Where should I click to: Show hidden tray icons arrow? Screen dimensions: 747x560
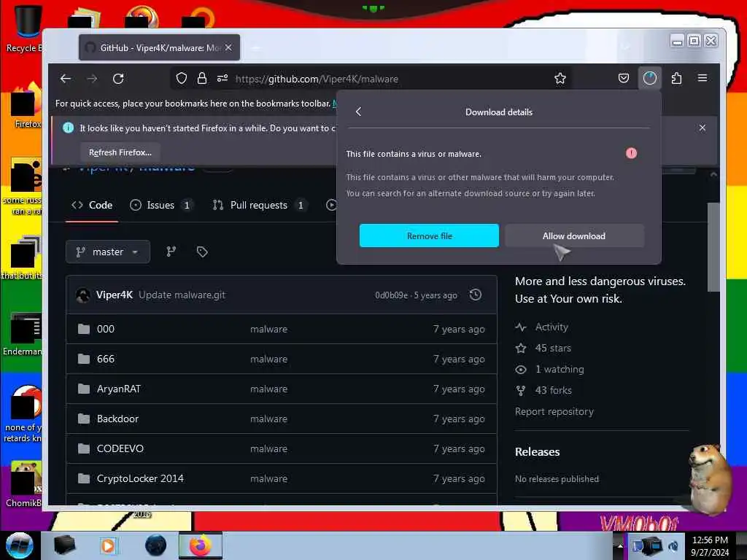tap(620, 545)
